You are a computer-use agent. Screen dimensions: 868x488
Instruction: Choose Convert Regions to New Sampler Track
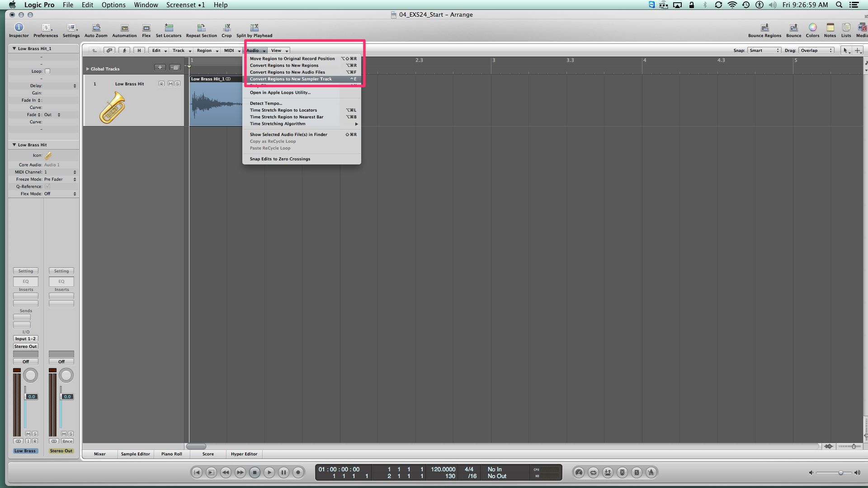[x=302, y=79]
